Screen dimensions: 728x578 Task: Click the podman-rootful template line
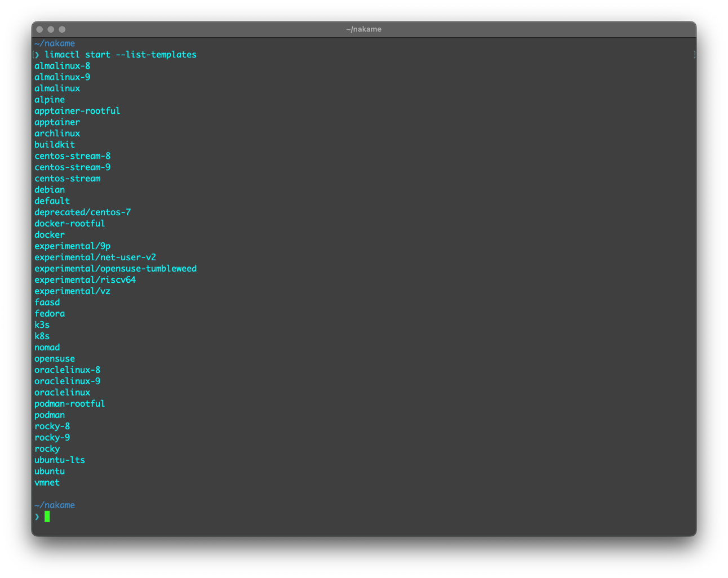click(69, 404)
